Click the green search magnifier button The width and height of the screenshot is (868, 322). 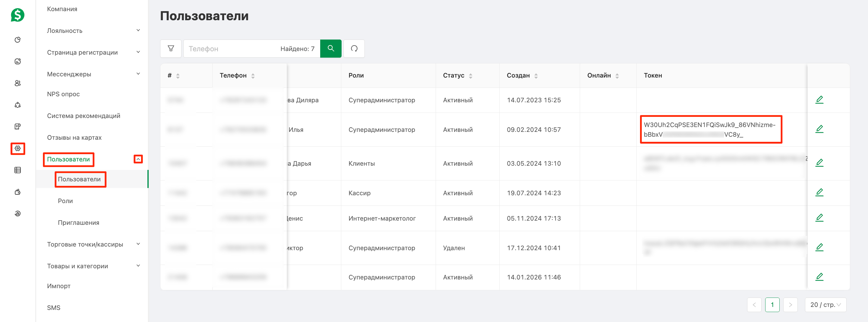pyautogui.click(x=330, y=49)
